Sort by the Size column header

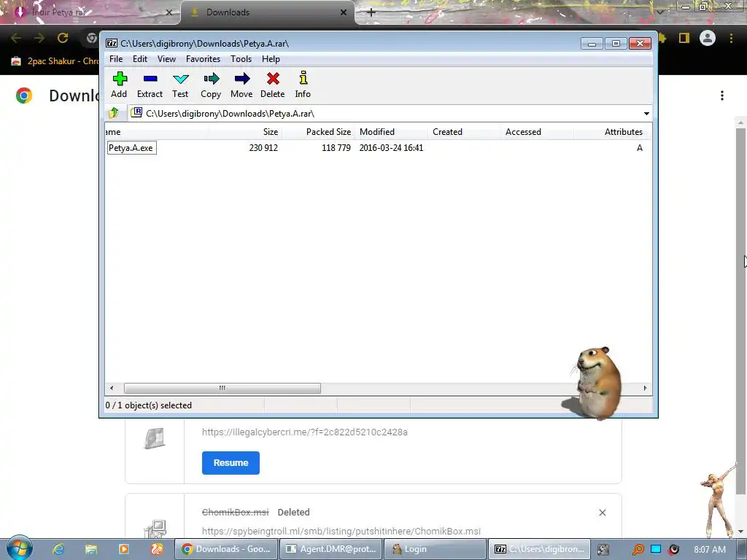245,132
